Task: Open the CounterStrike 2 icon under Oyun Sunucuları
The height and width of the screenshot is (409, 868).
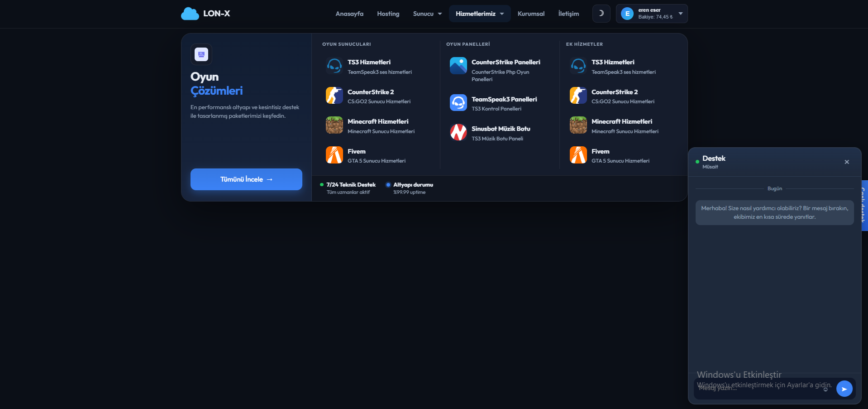Action: [x=334, y=96]
